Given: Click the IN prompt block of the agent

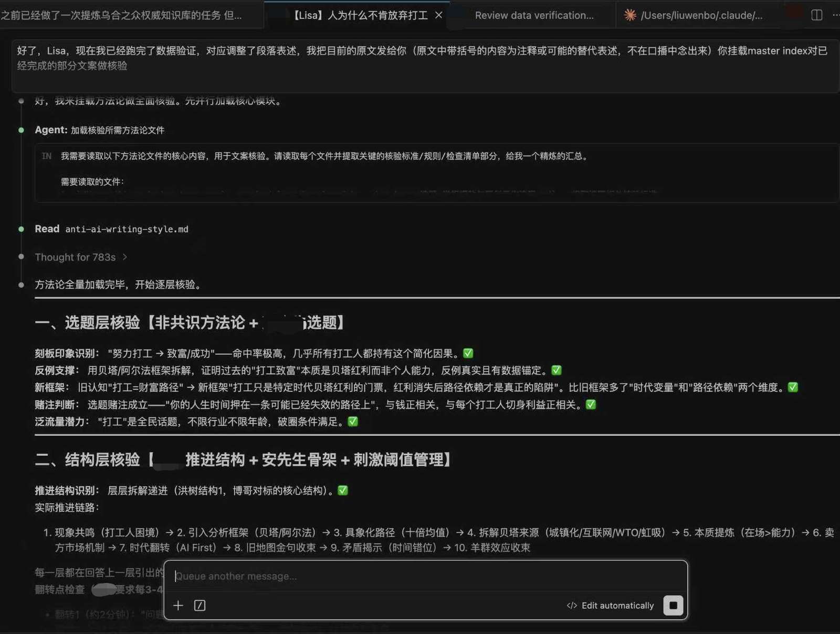Looking at the screenshot, I should pyautogui.click(x=437, y=172).
